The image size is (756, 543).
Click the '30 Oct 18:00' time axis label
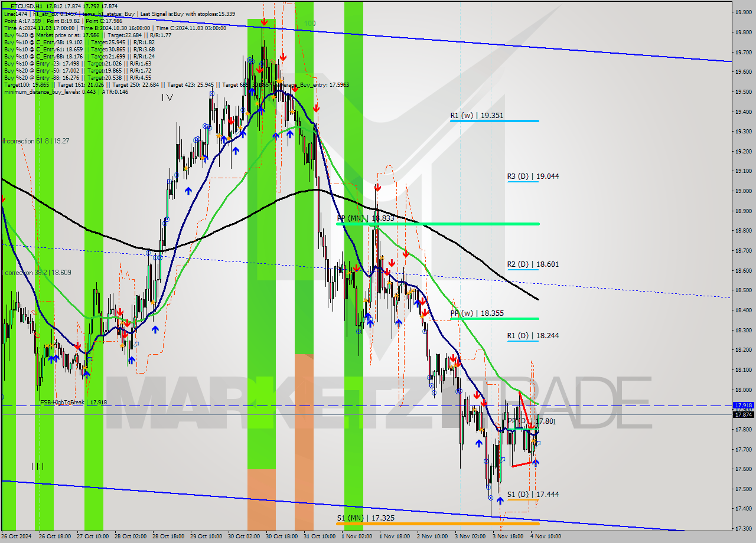coord(281,537)
